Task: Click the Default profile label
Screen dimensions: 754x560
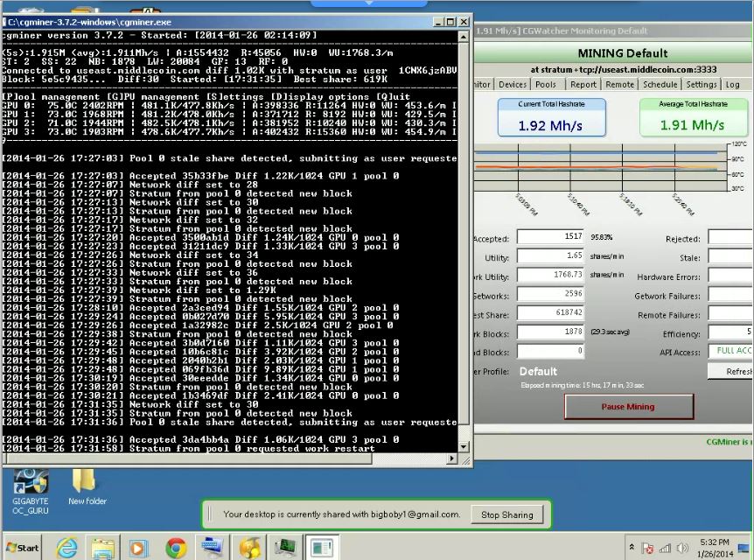Action: click(x=538, y=371)
